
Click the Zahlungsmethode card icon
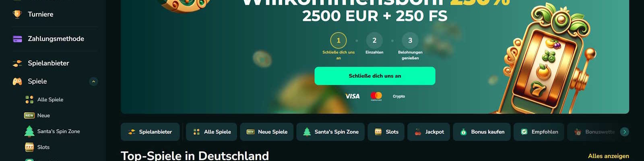tap(17, 39)
